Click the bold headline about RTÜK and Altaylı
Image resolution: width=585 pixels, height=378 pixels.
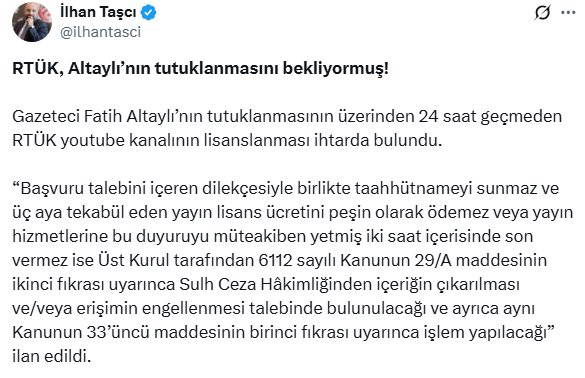[200, 69]
